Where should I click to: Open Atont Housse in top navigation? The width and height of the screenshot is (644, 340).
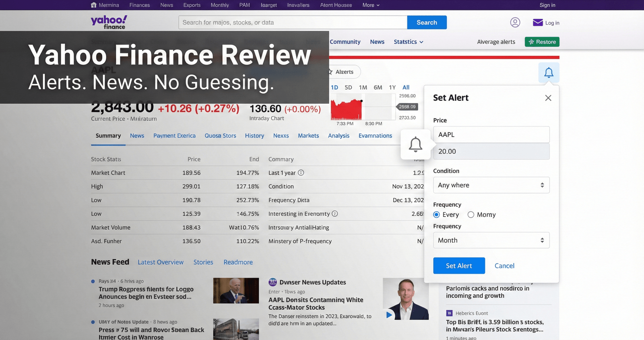point(336,5)
